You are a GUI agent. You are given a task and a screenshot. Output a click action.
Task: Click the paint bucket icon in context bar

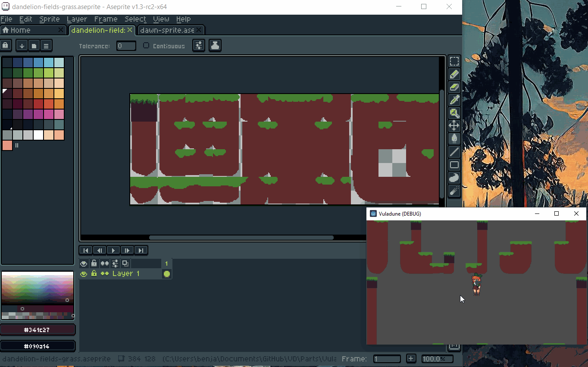(215, 45)
